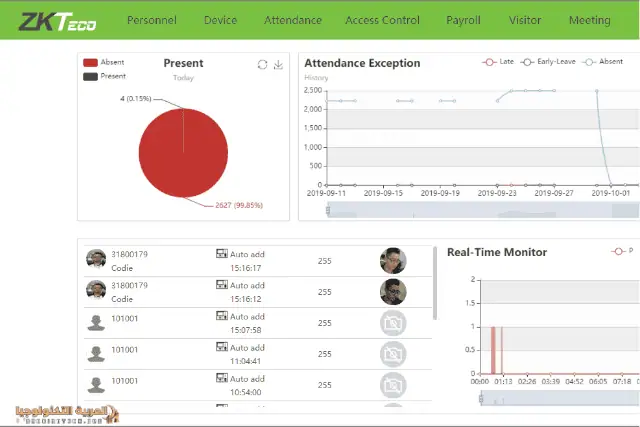
Task: Open the Access Control menu
Action: point(382,20)
